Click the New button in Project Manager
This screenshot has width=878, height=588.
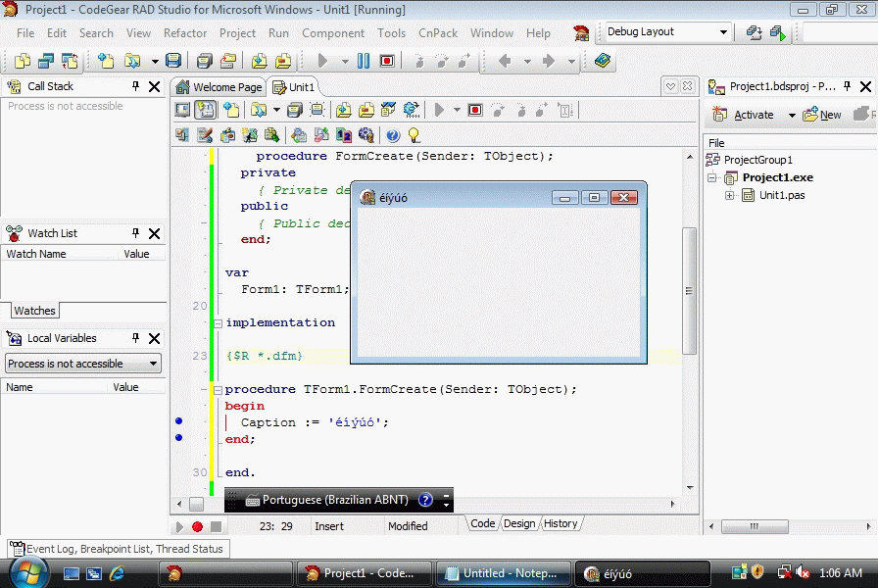tap(822, 115)
